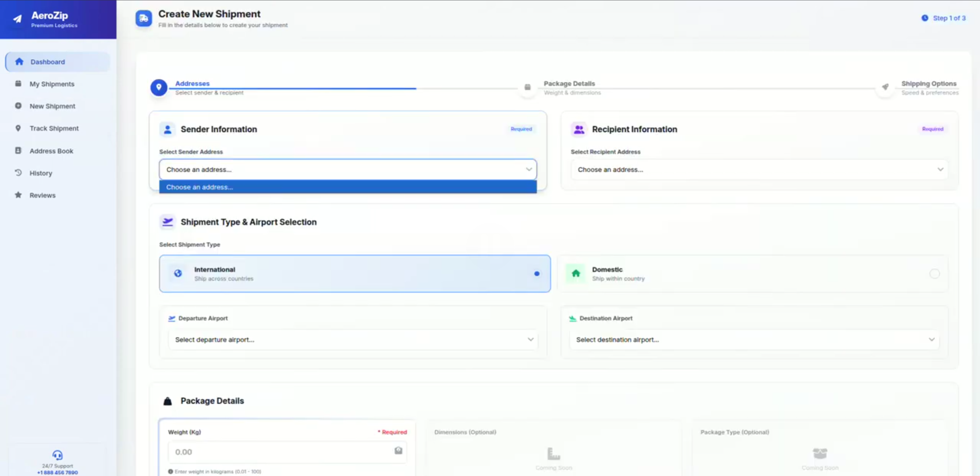Click the Create New Shipment truck icon
The image size is (980, 476).
click(x=144, y=18)
